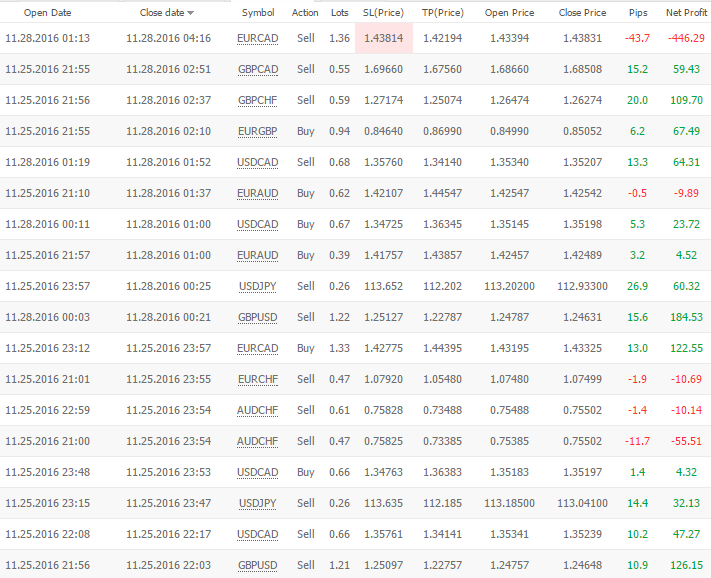
Task: Click net profit value 184.53
Action: [687, 317]
